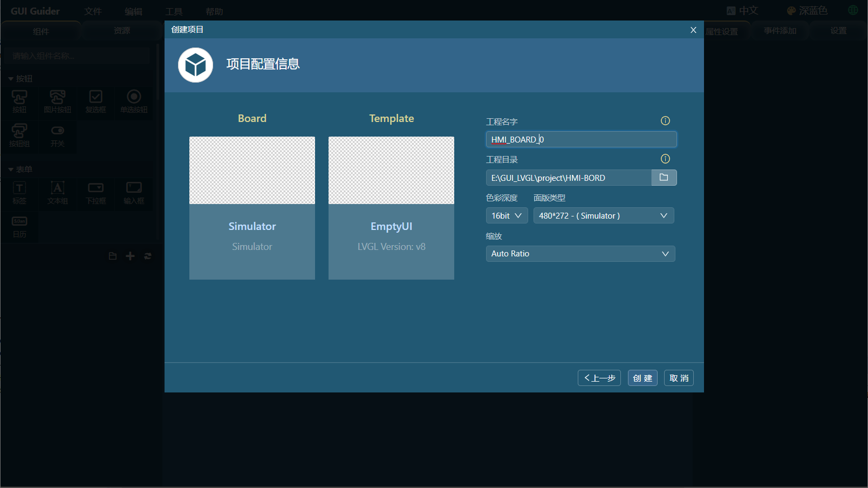Image resolution: width=868 pixels, height=488 pixels.
Task: Open the 色彩深度 16bit dropdown
Action: pos(506,215)
